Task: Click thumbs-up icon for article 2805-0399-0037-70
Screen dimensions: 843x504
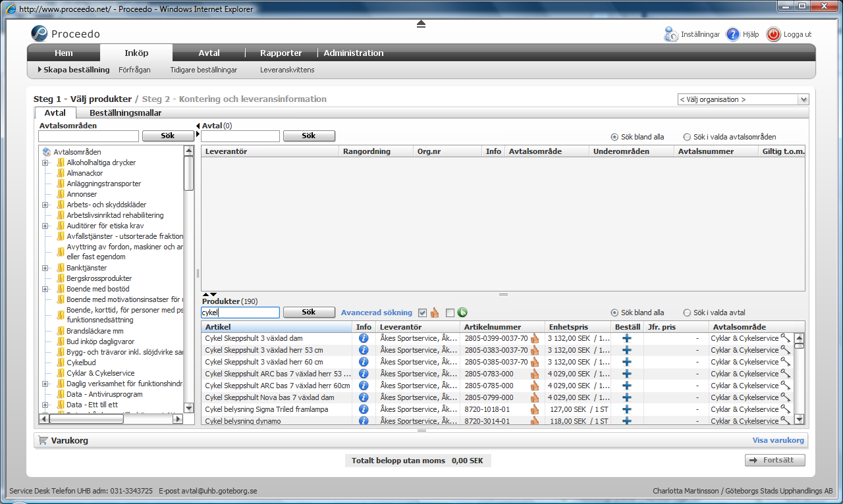Action: pyautogui.click(x=535, y=338)
